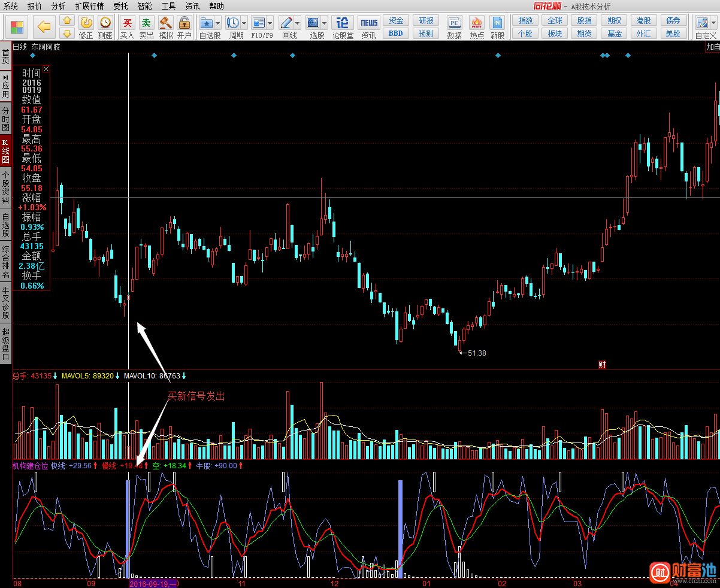This screenshot has height=588, width=720.
Task: Click the 自定义 customize icon
Action: tap(702, 23)
